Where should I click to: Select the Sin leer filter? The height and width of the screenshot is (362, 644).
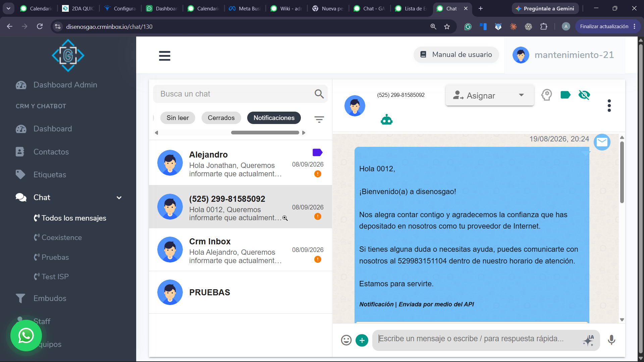pyautogui.click(x=178, y=118)
